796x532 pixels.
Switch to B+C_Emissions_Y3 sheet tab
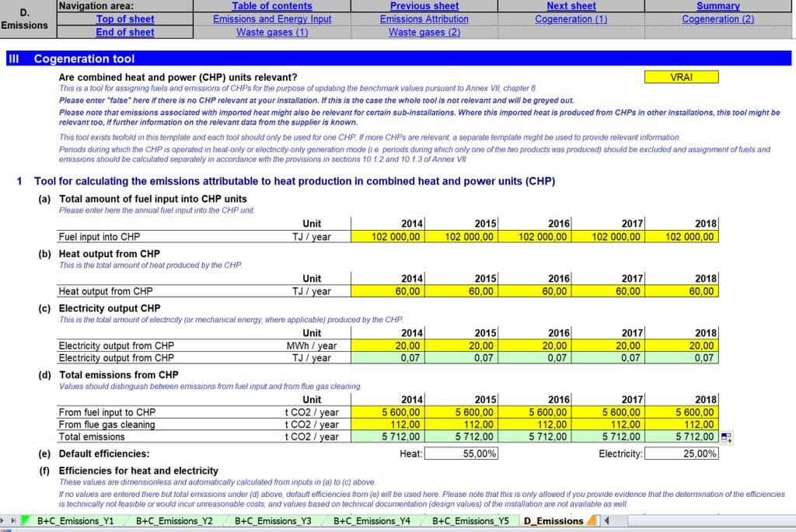273,521
